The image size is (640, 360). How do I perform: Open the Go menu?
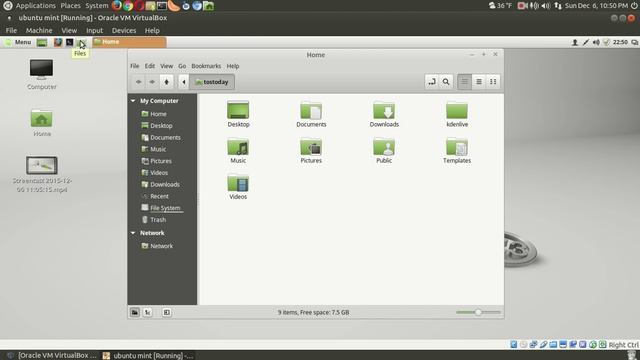point(182,66)
